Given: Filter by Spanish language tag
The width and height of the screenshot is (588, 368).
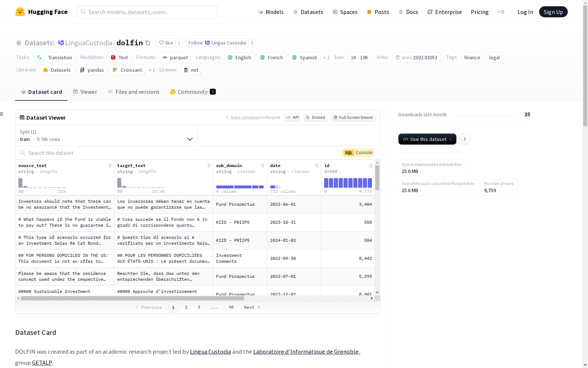Looking at the screenshot, I should click(x=304, y=57).
